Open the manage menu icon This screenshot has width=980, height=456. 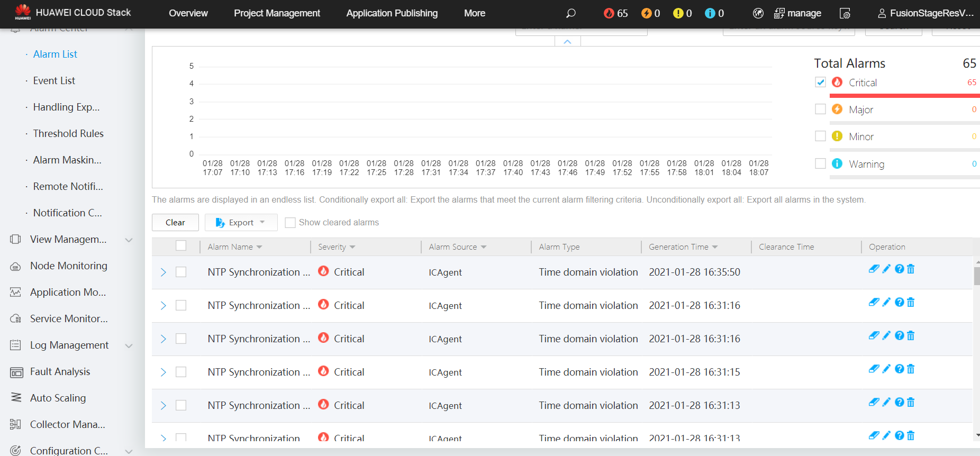tap(779, 13)
